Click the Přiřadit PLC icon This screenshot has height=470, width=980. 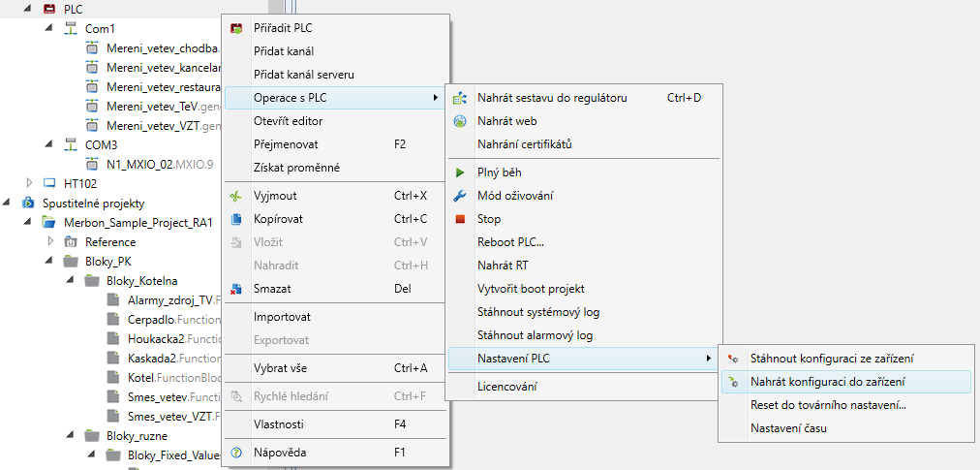236,28
